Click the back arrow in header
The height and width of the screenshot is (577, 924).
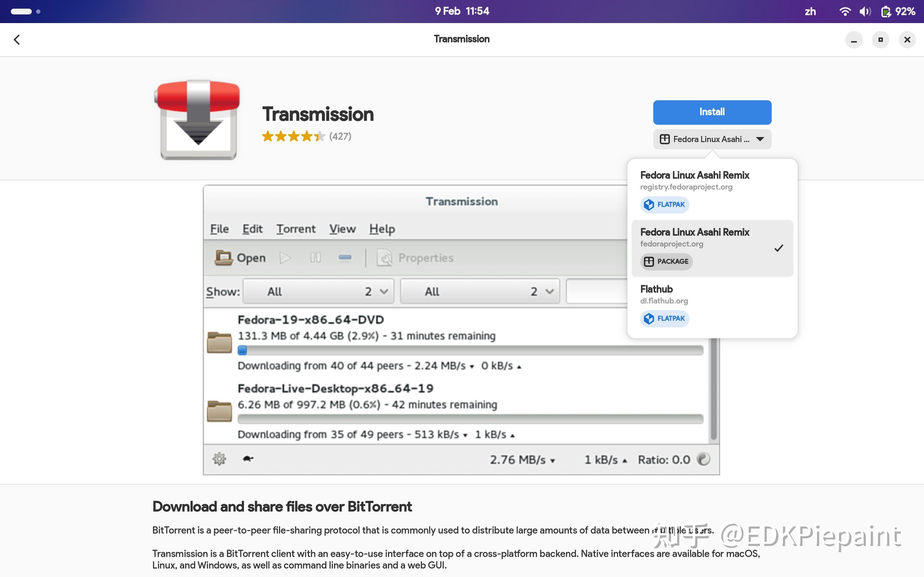click(x=17, y=40)
